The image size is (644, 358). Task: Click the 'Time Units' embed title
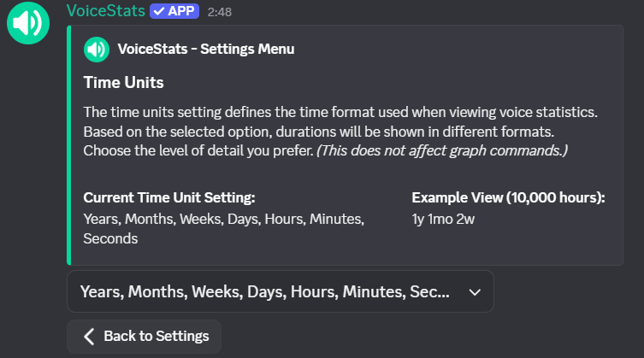tap(123, 83)
